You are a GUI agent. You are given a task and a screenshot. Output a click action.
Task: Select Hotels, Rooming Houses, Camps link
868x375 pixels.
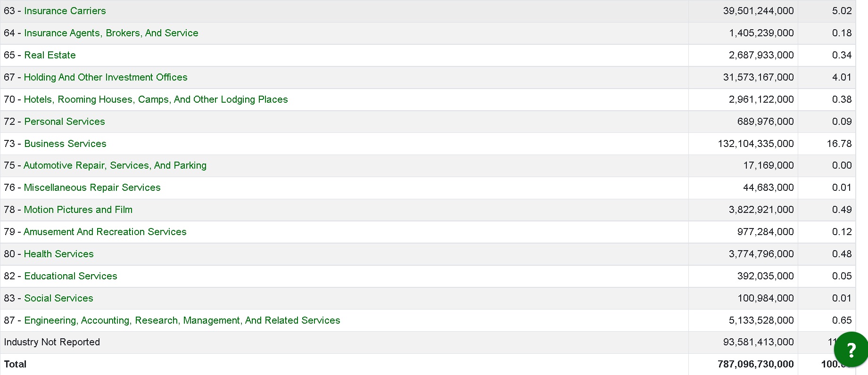pos(156,99)
